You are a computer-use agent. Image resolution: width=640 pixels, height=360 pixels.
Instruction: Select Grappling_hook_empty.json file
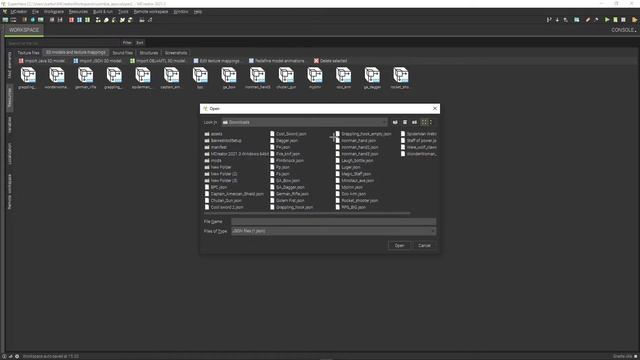click(x=363, y=134)
